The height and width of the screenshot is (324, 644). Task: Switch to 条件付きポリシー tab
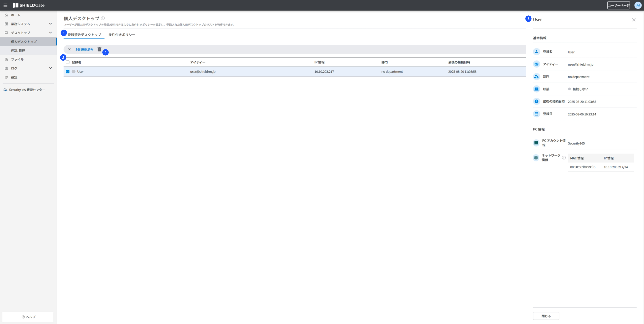click(122, 35)
